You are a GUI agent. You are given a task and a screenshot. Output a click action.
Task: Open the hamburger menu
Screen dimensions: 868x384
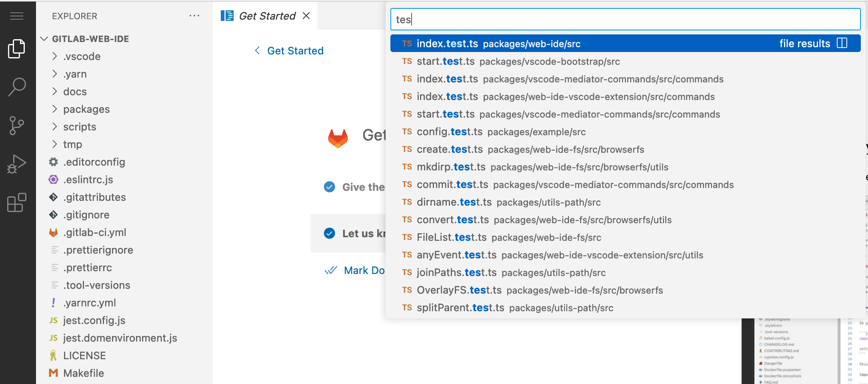click(16, 16)
